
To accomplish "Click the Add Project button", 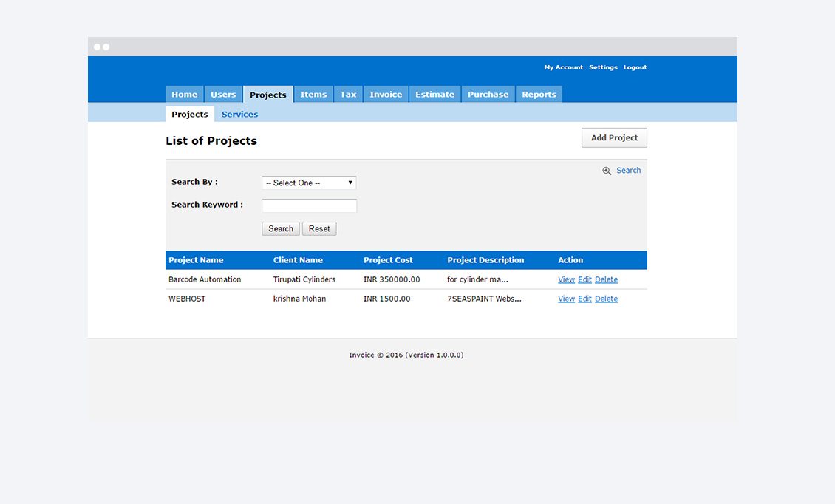I will click(x=614, y=138).
